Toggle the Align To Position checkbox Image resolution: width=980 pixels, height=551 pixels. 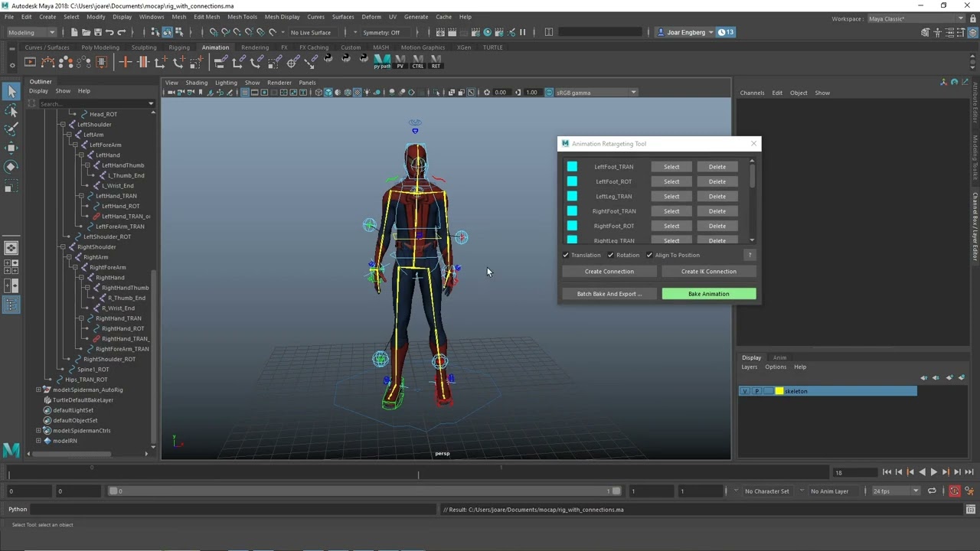[x=649, y=255]
